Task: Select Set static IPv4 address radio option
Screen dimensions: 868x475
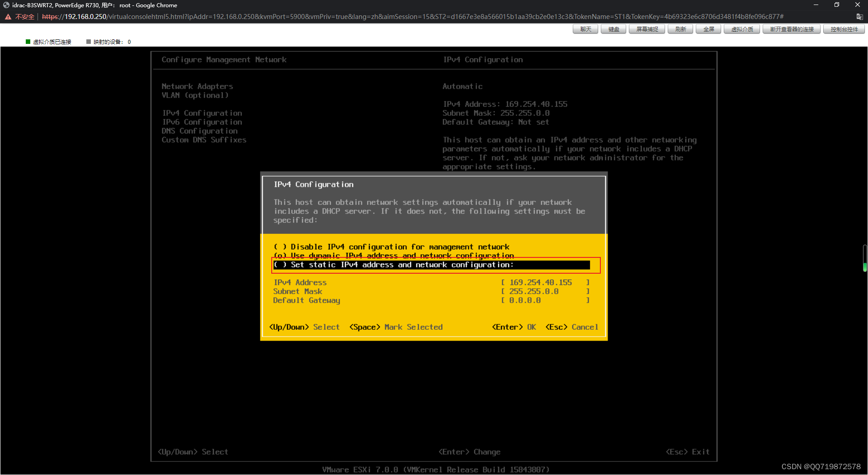Action: click(432, 265)
